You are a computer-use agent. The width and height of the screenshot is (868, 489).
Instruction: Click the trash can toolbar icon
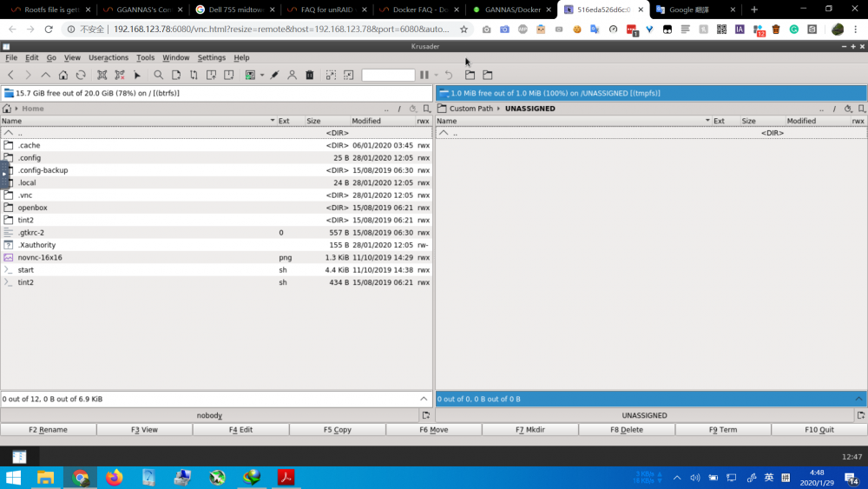pos(310,75)
